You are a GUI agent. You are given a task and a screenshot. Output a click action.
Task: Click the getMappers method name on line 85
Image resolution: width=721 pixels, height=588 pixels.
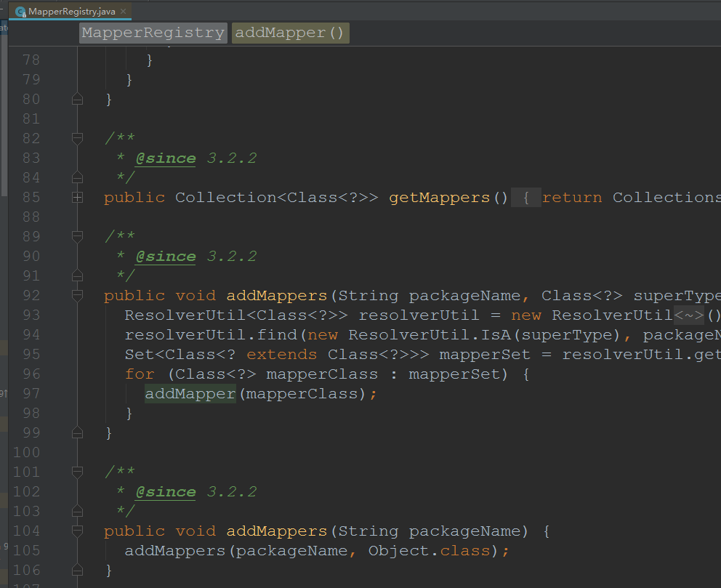[440, 198]
